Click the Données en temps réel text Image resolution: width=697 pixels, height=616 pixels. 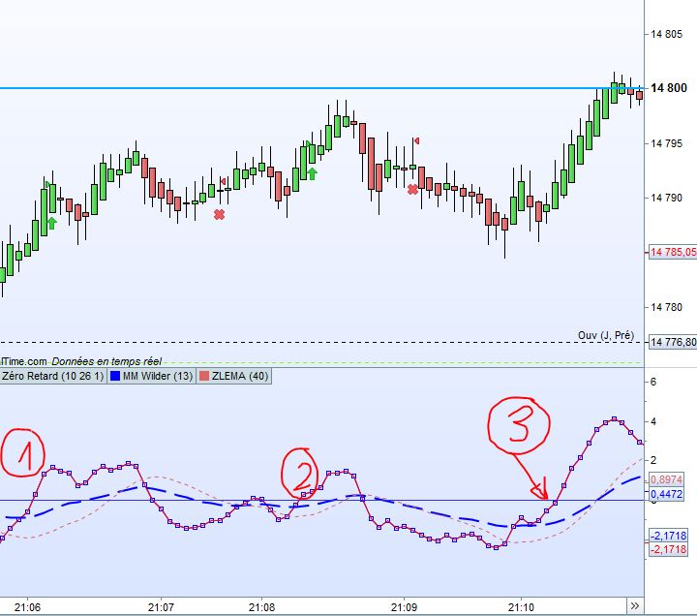(106, 361)
